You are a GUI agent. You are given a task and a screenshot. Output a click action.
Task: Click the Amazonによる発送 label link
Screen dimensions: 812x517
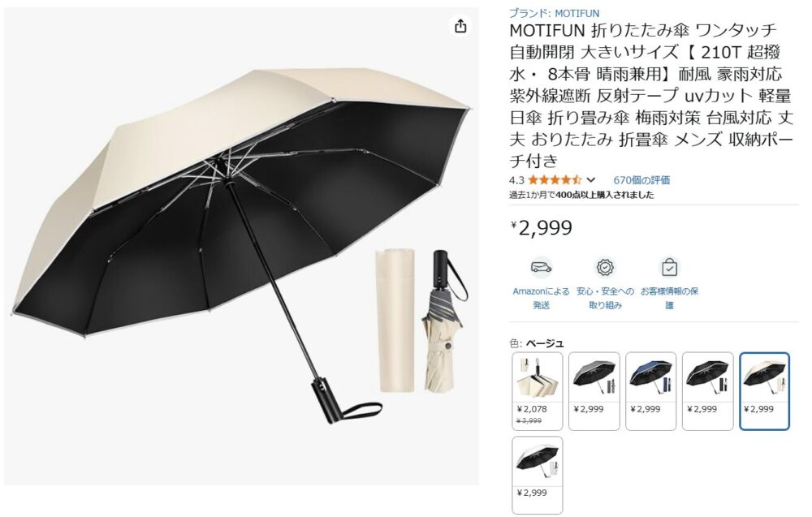[x=541, y=298]
